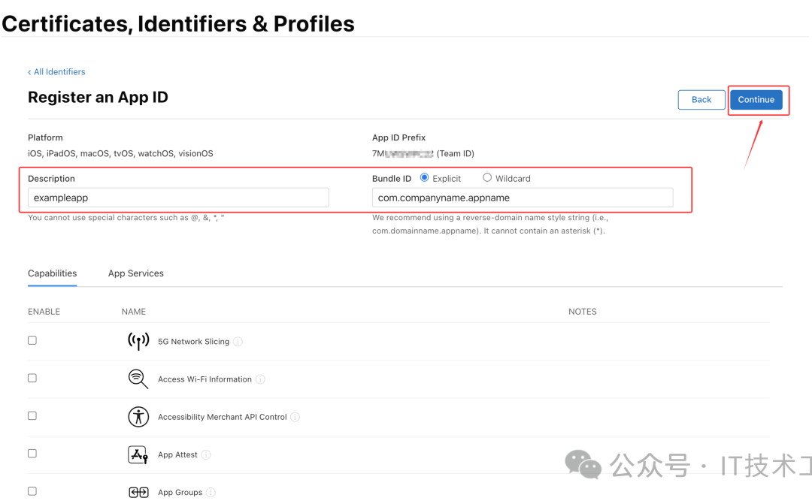Go back via All Identifiers link

click(57, 72)
